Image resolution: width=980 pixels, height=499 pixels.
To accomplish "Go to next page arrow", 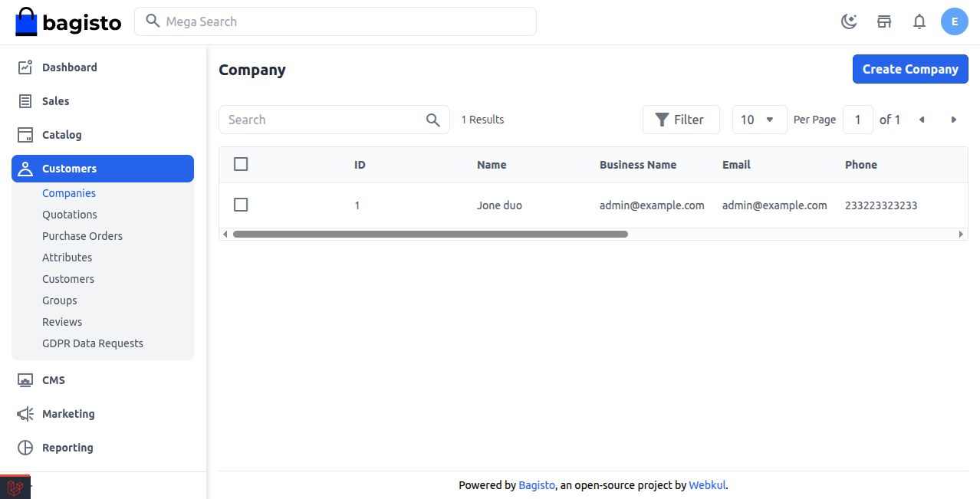I will [x=954, y=120].
